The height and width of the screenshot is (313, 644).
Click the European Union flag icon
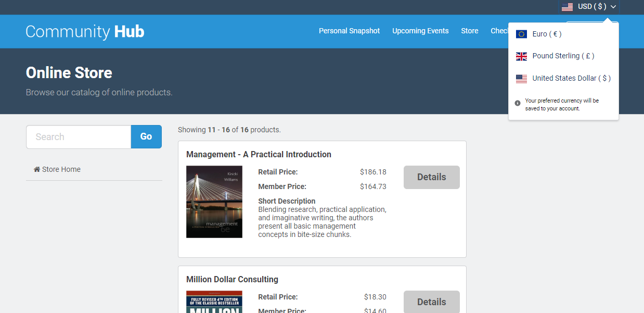click(521, 34)
